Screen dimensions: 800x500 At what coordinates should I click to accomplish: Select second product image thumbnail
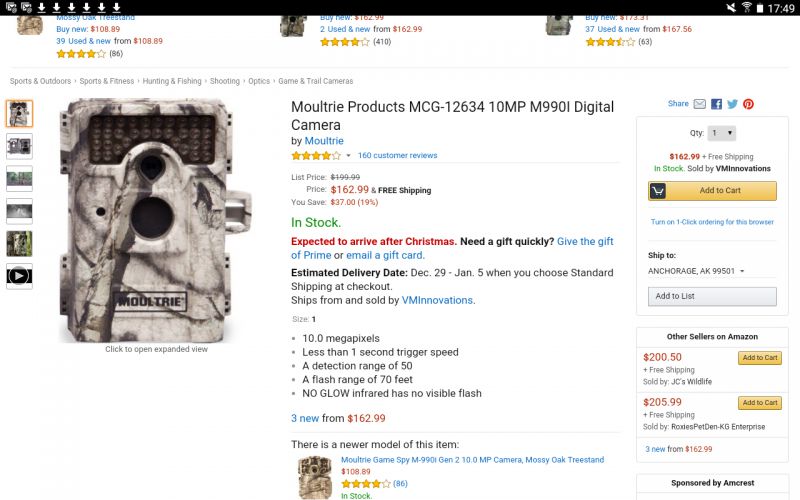coord(19,146)
